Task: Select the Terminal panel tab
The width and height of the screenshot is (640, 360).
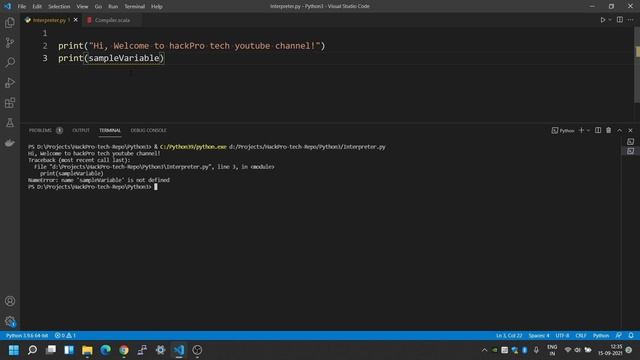Action: (x=110, y=130)
